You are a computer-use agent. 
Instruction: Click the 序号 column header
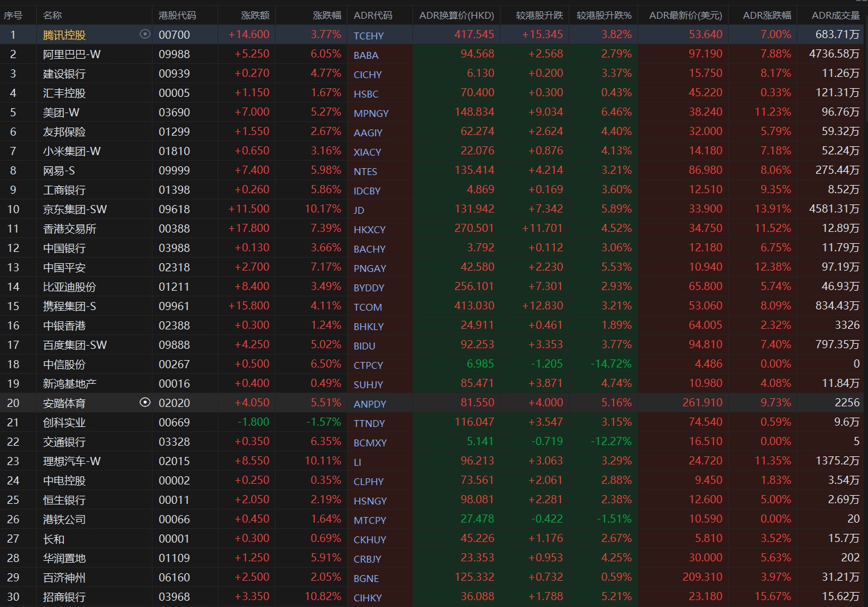[x=13, y=15]
